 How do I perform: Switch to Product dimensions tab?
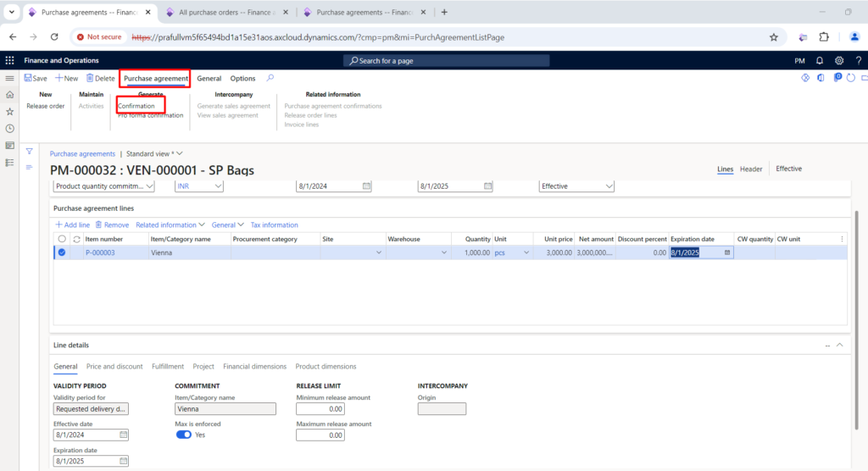pyautogui.click(x=325, y=367)
